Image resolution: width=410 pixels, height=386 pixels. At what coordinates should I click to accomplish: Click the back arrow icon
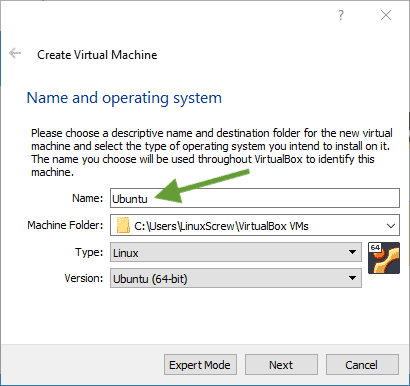point(15,53)
